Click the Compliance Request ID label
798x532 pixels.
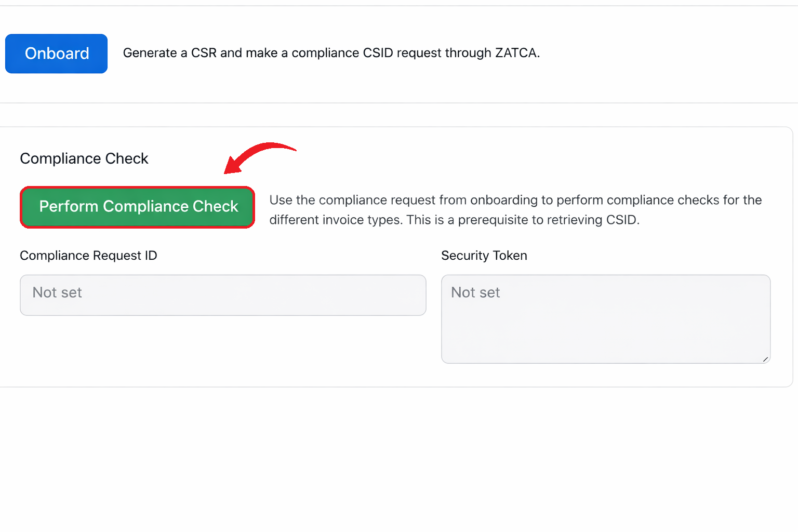click(88, 256)
